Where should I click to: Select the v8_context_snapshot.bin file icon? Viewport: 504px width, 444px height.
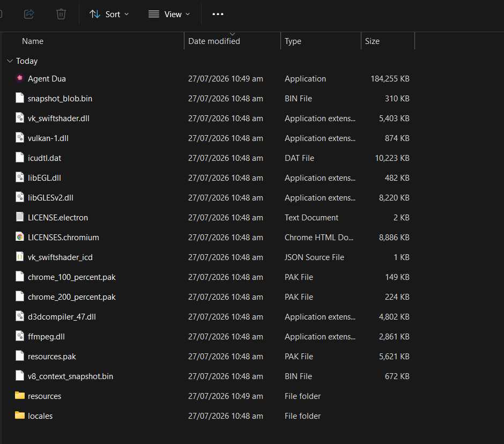coord(20,376)
